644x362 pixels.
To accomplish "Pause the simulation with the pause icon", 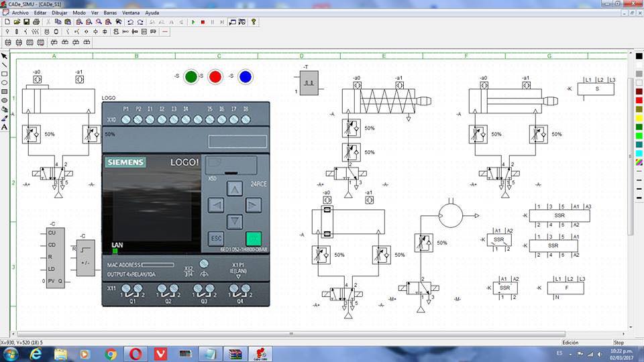I will [213, 21].
